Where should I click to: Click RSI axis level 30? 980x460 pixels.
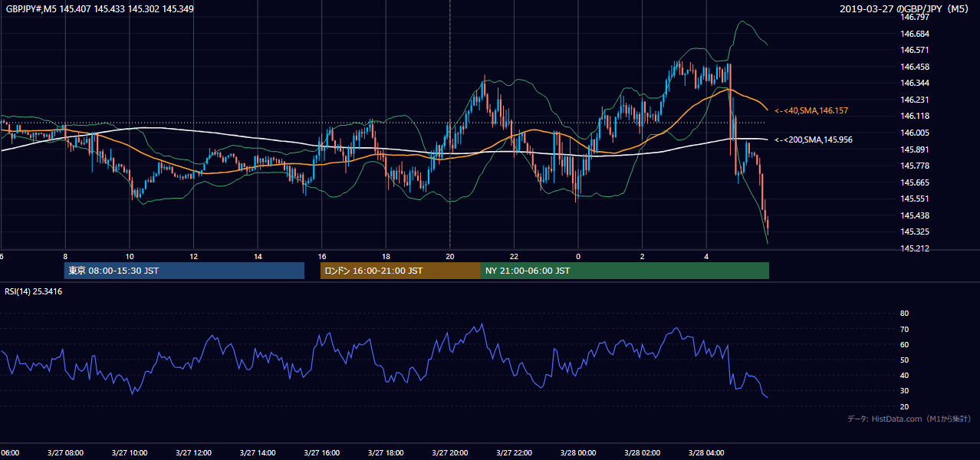904,391
